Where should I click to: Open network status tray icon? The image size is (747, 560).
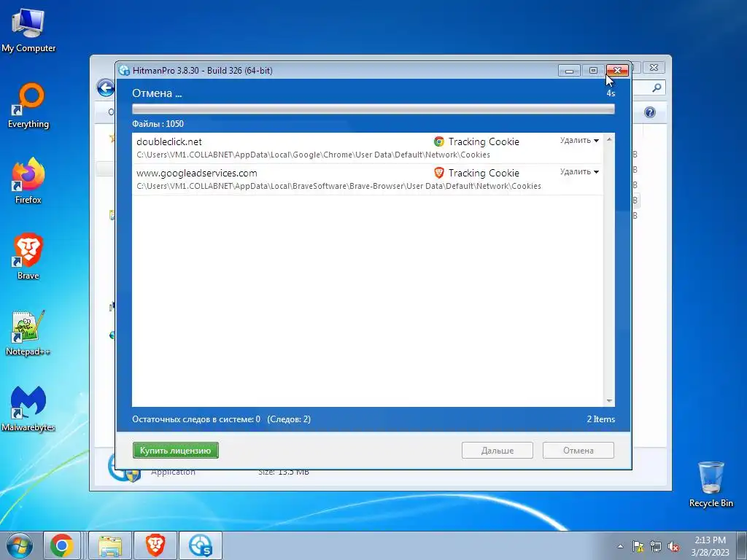tap(656, 546)
